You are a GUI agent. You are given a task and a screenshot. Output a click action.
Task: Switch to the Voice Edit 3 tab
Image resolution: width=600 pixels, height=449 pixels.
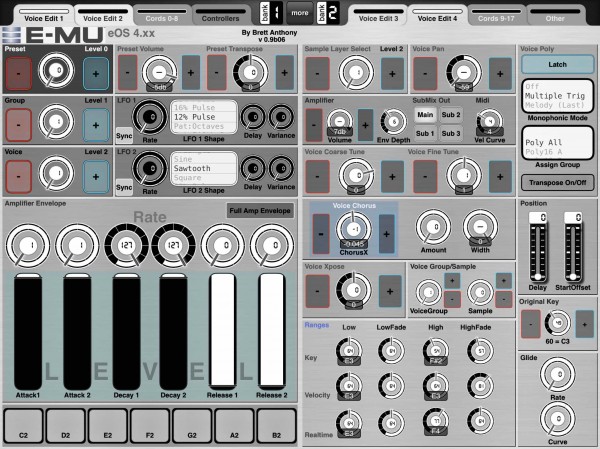pyautogui.click(x=378, y=16)
